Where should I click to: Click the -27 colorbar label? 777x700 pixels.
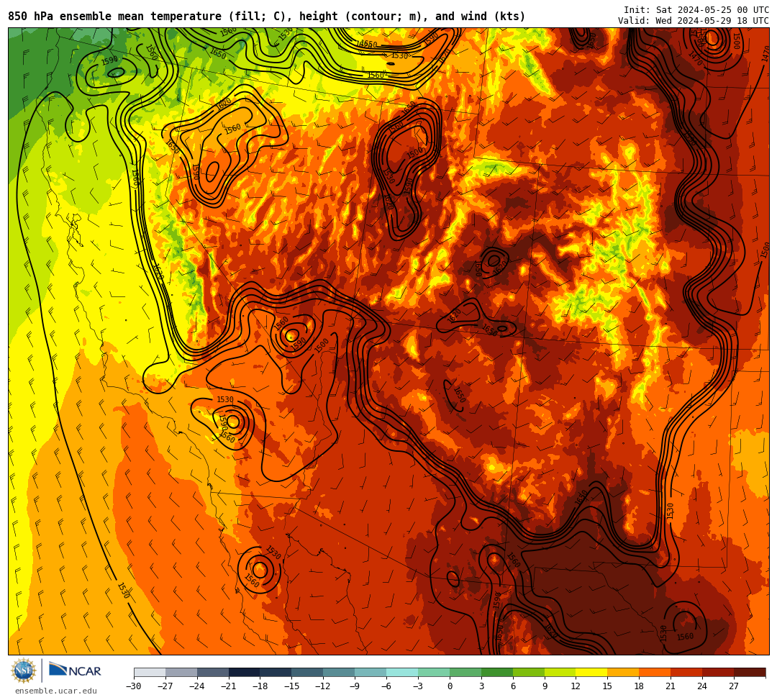[165, 686]
